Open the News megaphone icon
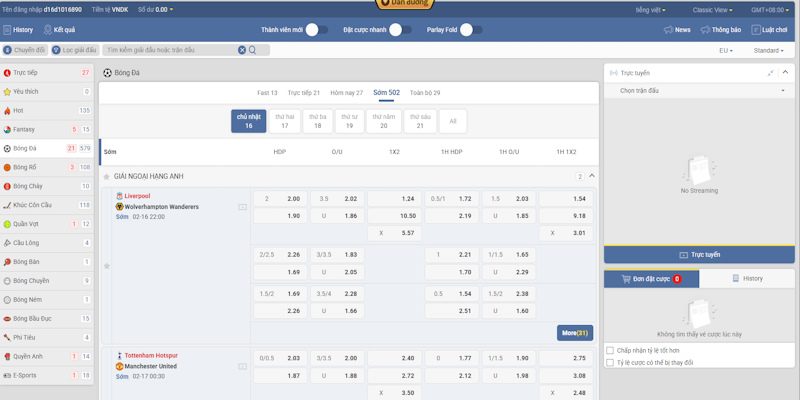Screen dimensions: 800x400 (x=668, y=30)
